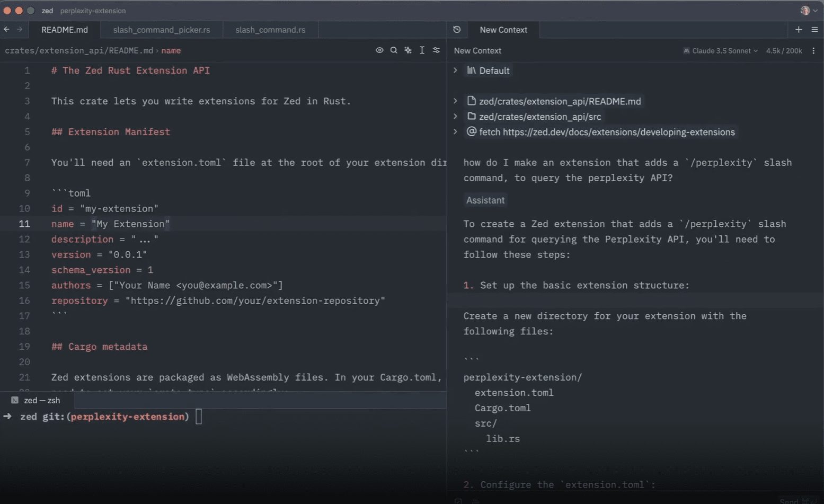The width and height of the screenshot is (824, 504).
Task: Click the terminal prompt input cursor
Action: (x=199, y=417)
